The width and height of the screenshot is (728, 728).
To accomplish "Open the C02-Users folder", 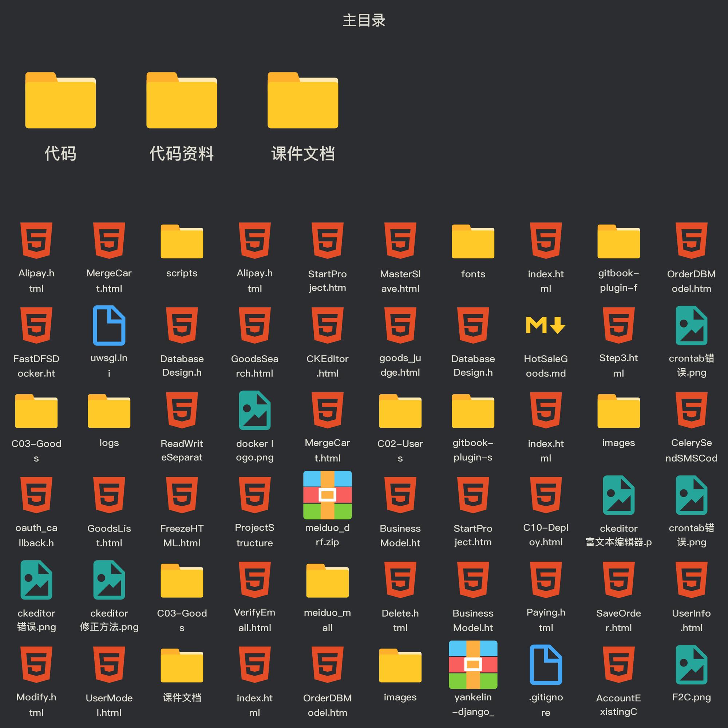I will coord(400,411).
